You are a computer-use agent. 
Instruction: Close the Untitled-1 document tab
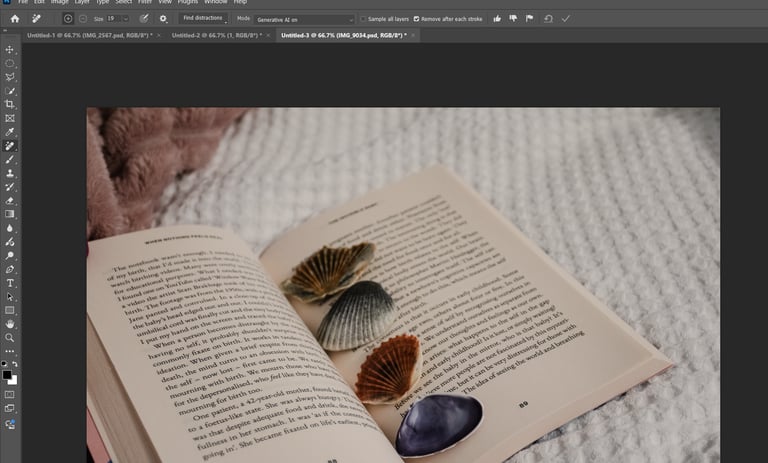(x=159, y=35)
